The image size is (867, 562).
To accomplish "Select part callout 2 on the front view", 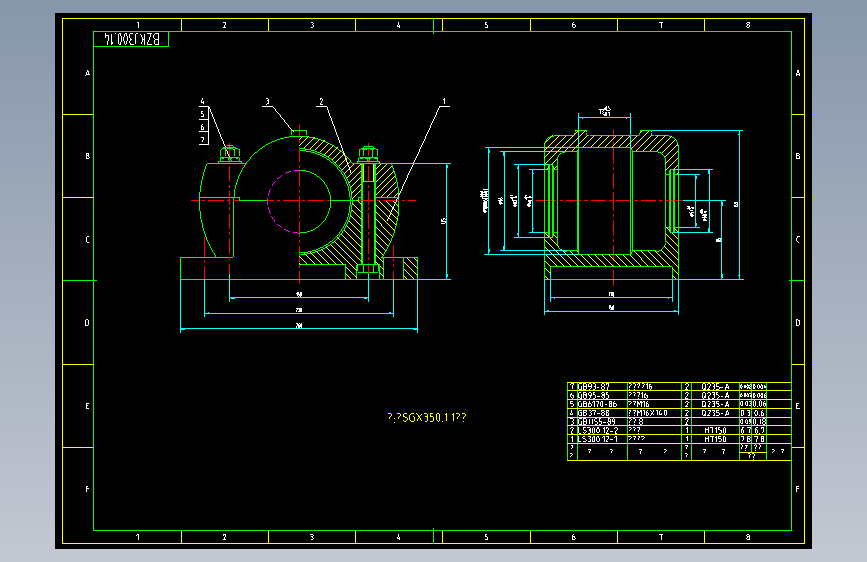I will (x=321, y=102).
